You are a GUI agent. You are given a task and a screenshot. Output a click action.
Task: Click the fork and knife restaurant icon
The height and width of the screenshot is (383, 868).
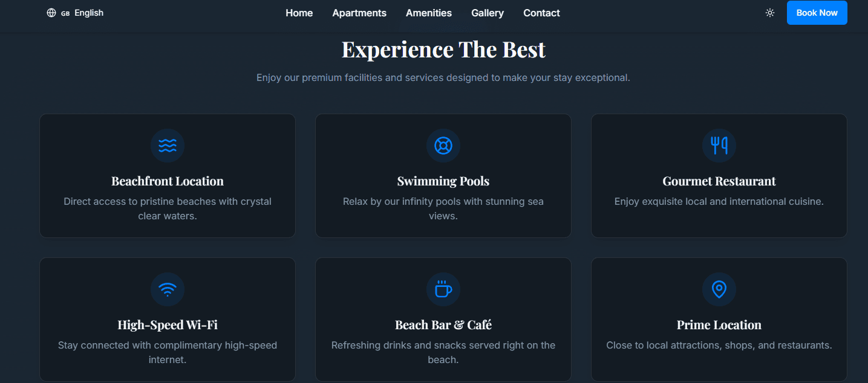click(x=719, y=146)
